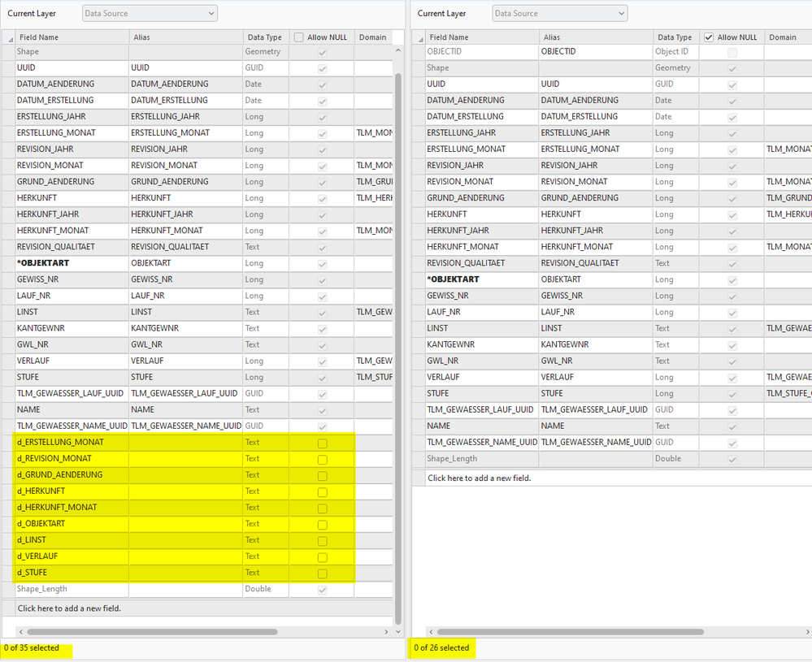Click left vertical scrollbar up arrow
Viewport: 812px width, 662px height.
tap(397, 50)
